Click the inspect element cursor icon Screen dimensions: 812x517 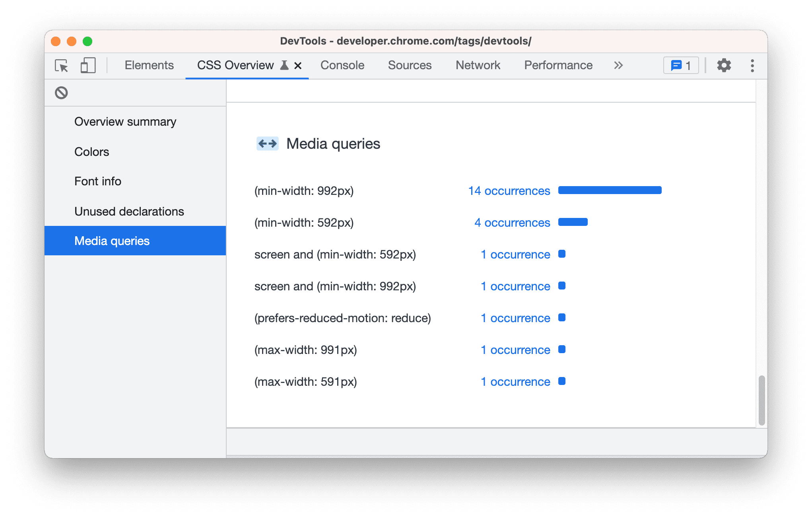click(x=60, y=65)
